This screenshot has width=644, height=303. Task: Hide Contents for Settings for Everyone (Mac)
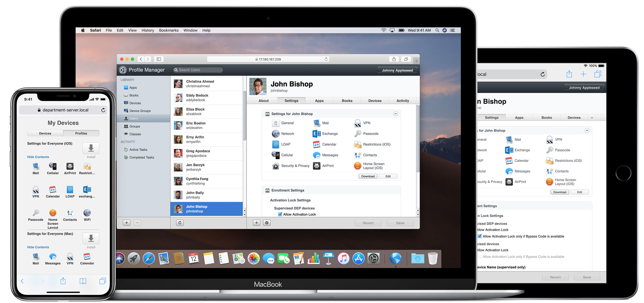[38, 247]
